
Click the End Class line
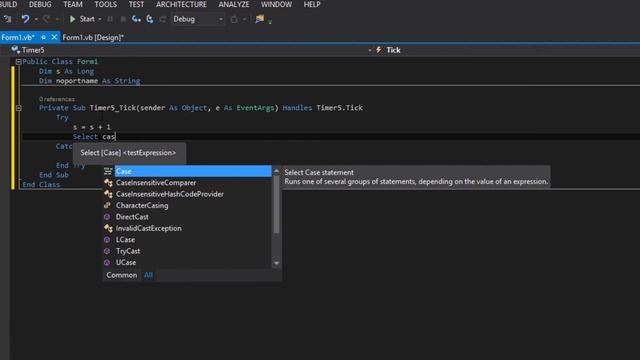(41, 184)
